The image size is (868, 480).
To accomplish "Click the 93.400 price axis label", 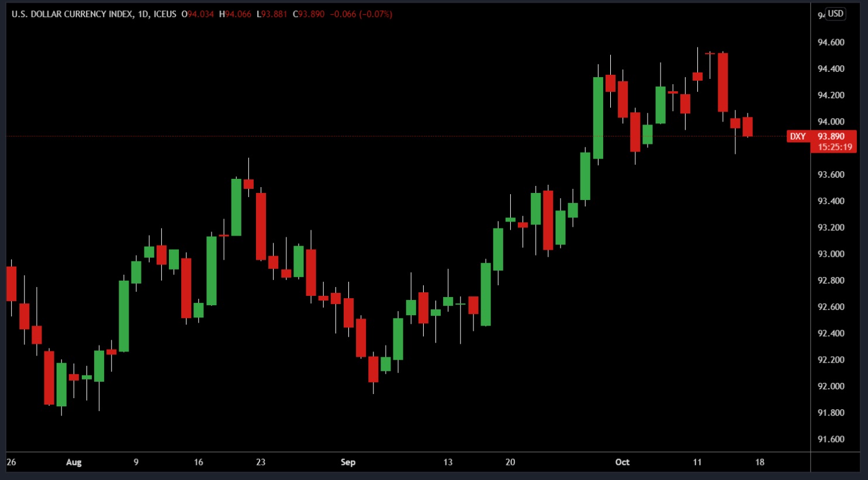I will (x=831, y=201).
